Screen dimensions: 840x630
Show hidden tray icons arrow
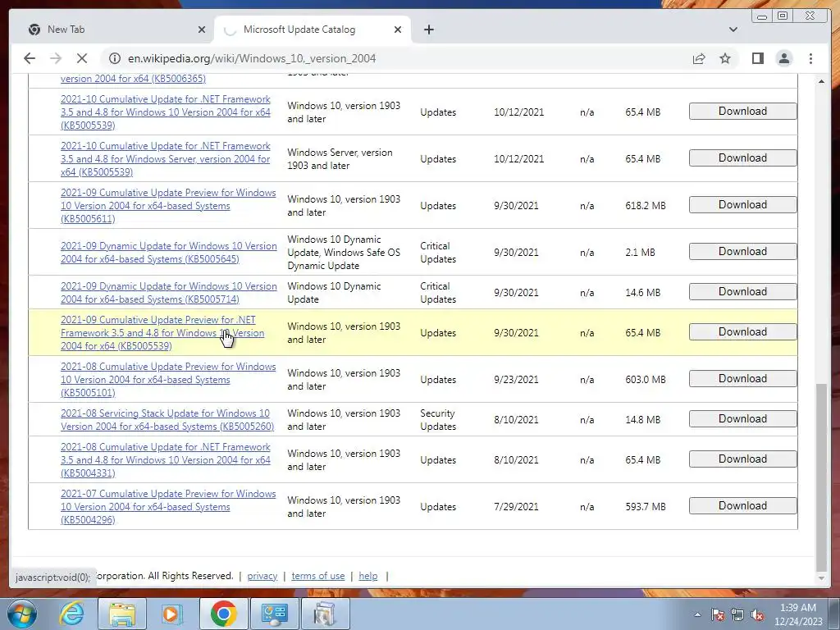[x=697, y=614]
